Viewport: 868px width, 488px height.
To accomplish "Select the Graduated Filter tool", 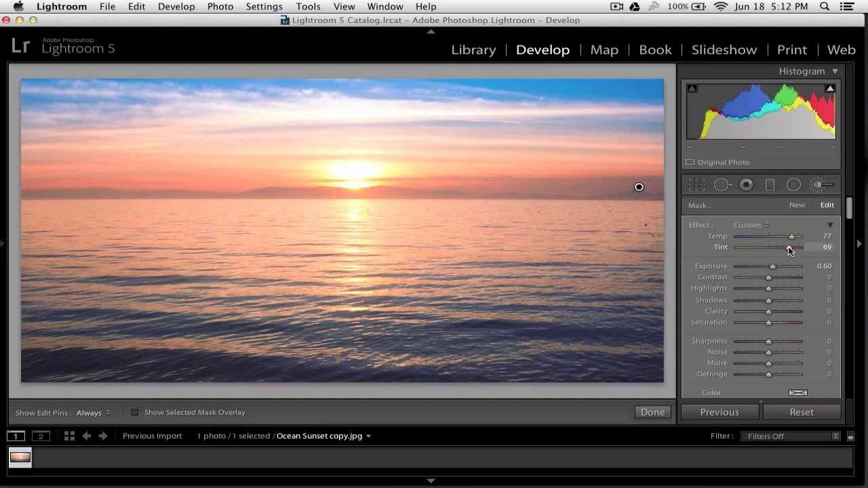I will coord(770,185).
